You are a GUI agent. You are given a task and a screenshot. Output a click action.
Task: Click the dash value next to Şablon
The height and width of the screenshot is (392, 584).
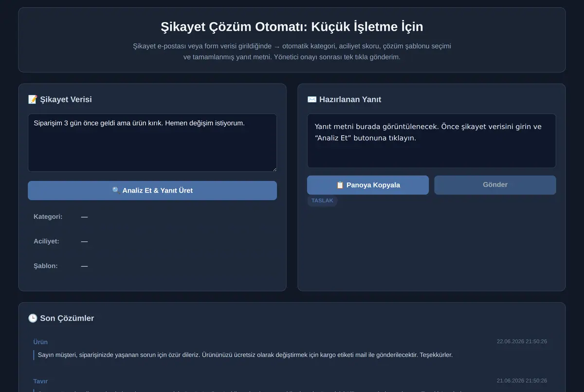[84, 266]
